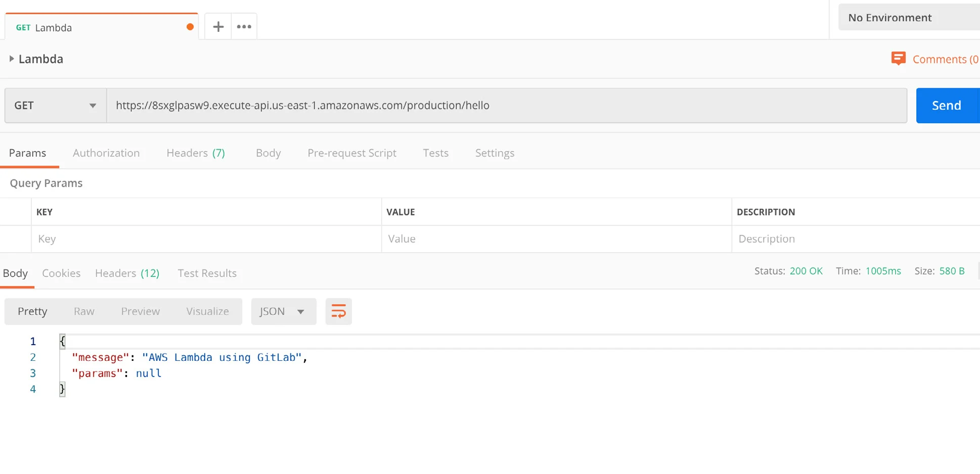Open the three-dots tab options menu

[244, 27]
